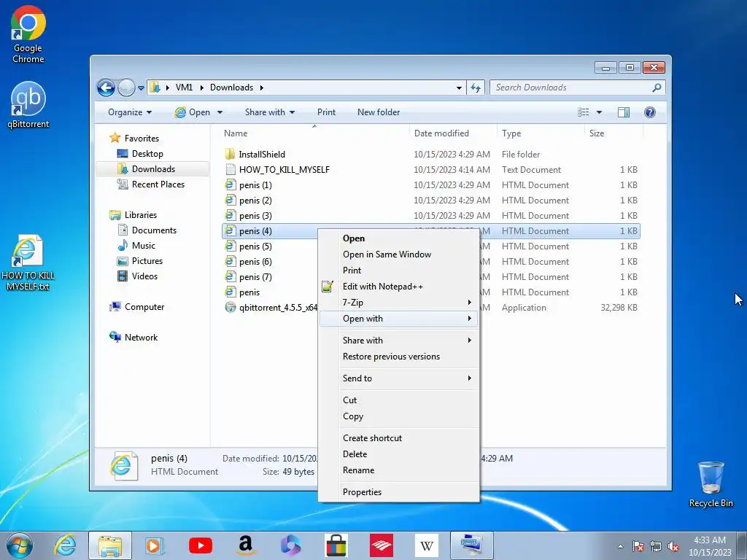
Task: Open address bar history dropdown
Action: pos(459,87)
